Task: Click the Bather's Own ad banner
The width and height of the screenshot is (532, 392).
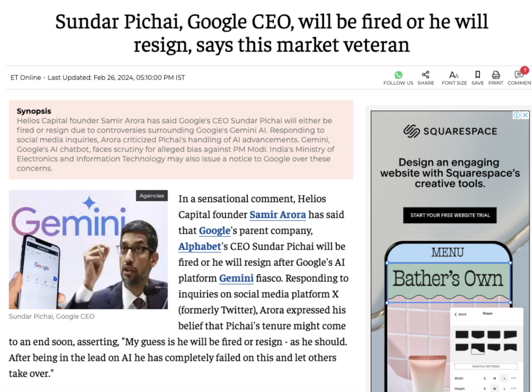Action: (x=448, y=279)
